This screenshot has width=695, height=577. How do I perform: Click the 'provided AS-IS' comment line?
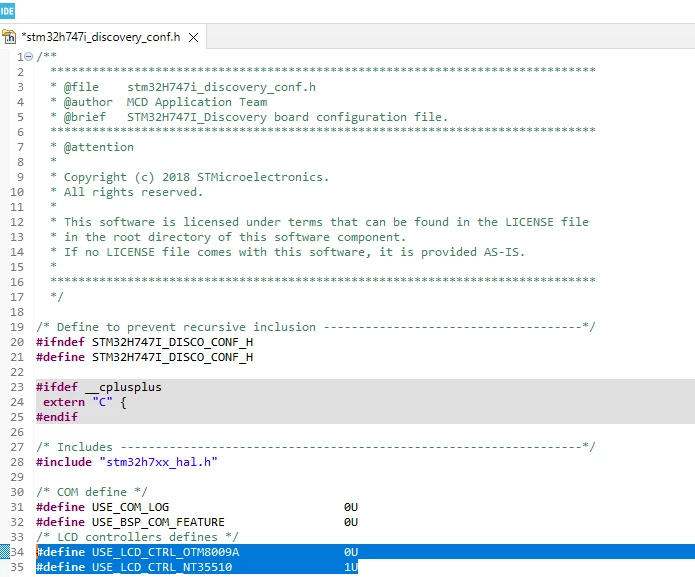pyautogui.click(x=287, y=252)
